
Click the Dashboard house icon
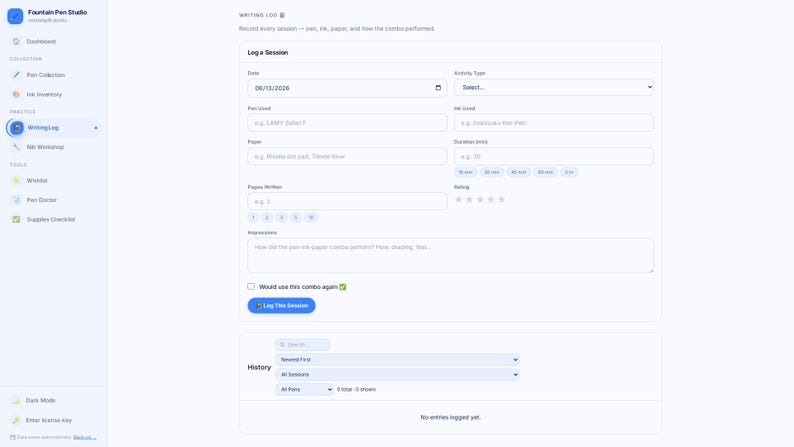(16, 42)
